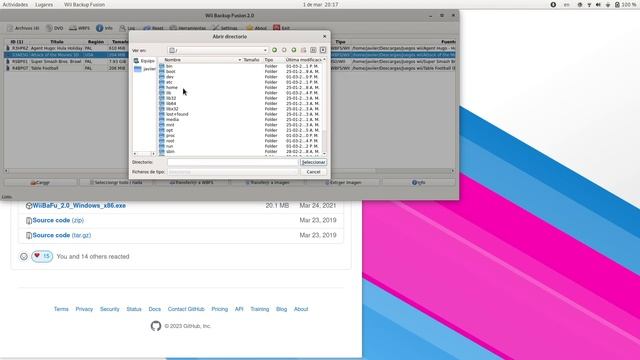This screenshot has height=360, width=640.
Task: Select Equipo in the dialog sidebar
Action: tap(144, 61)
